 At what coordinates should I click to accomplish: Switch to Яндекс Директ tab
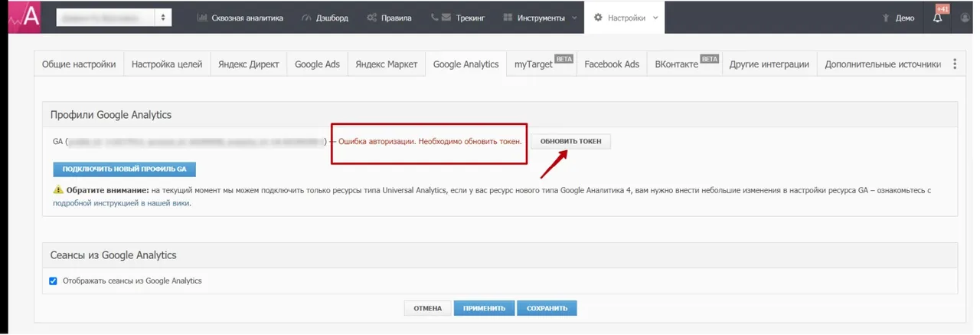[x=249, y=64]
